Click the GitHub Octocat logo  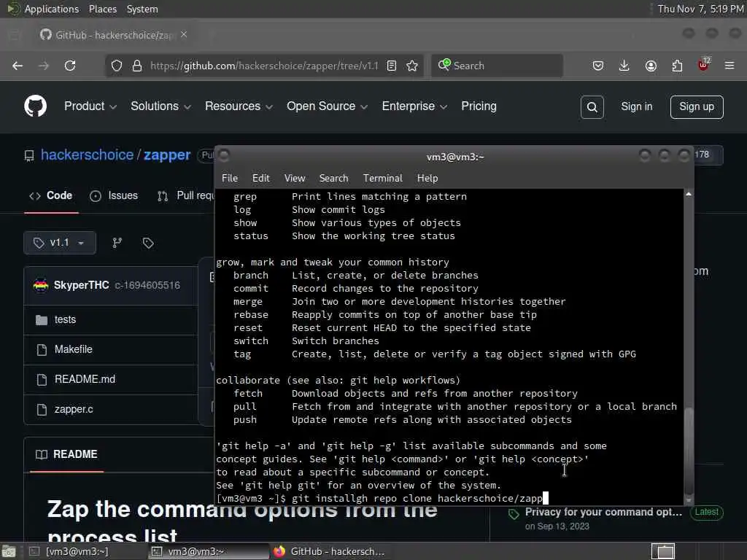36,106
